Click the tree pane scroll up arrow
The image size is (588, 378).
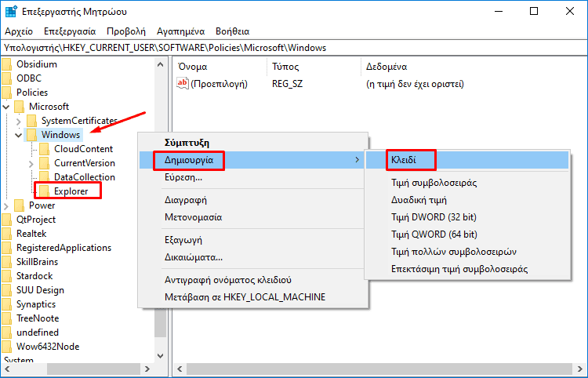tap(160, 64)
